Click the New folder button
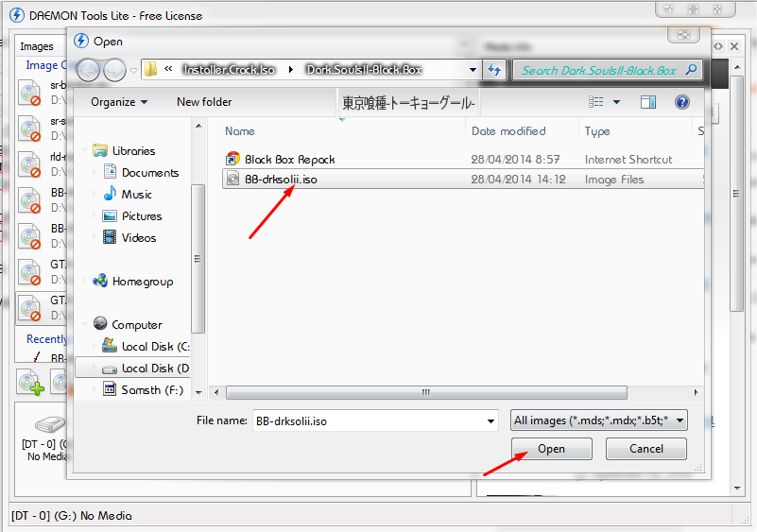 204,102
